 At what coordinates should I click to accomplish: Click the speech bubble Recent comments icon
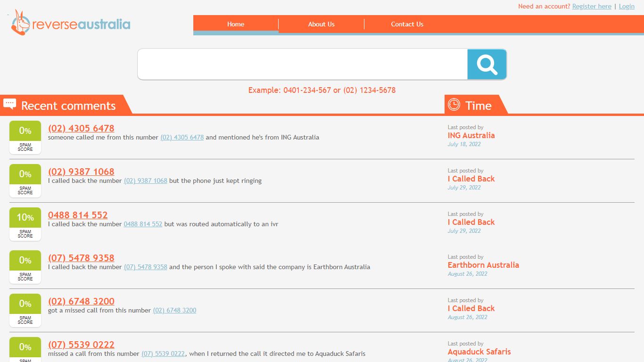click(x=10, y=104)
